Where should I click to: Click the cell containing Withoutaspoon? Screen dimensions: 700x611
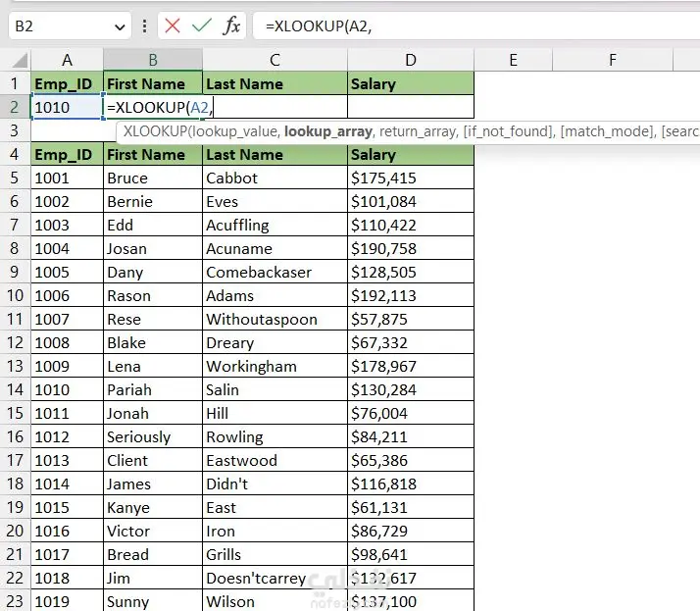tap(275, 319)
